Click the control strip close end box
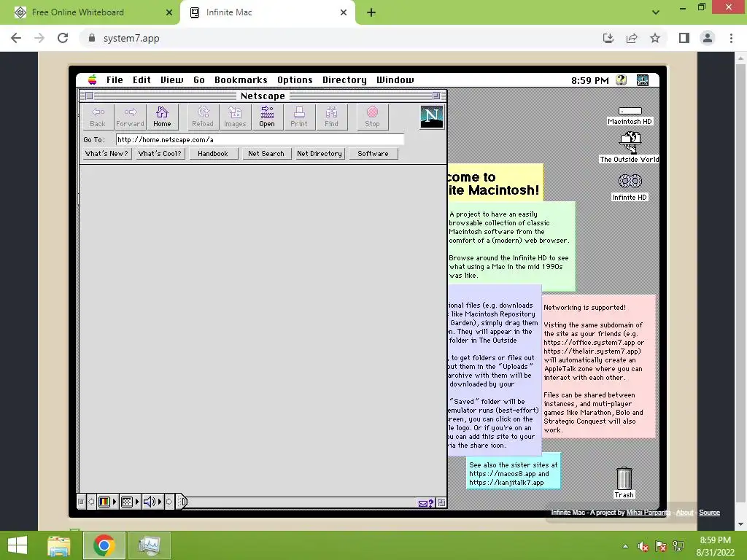Viewport: 747px width, 560px height. [81, 502]
